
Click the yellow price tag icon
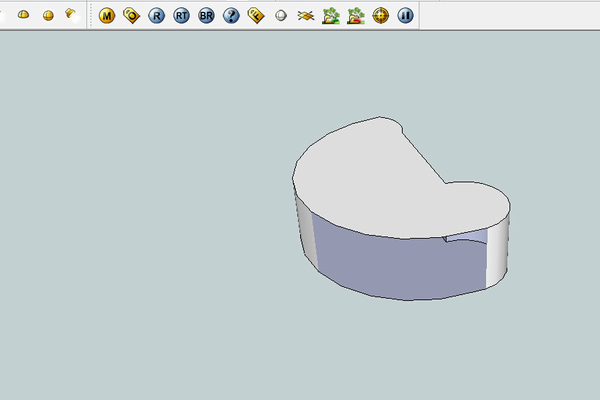[x=256, y=16]
